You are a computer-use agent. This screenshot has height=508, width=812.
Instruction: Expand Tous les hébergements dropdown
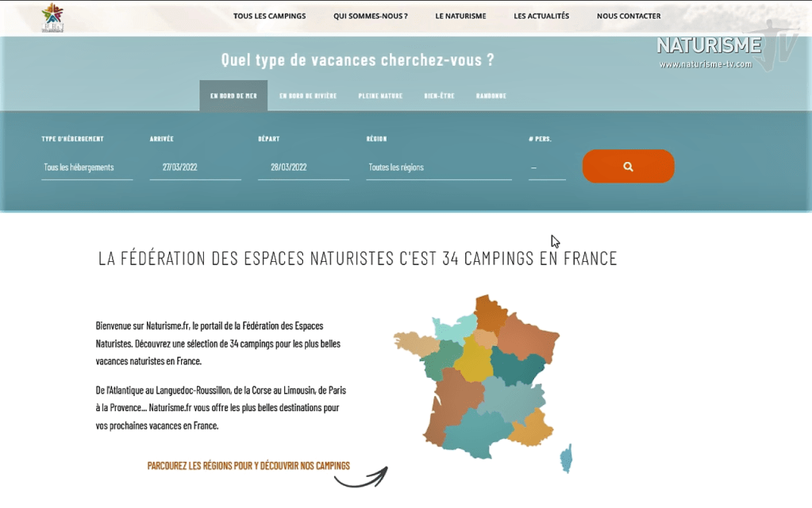[x=87, y=167]
